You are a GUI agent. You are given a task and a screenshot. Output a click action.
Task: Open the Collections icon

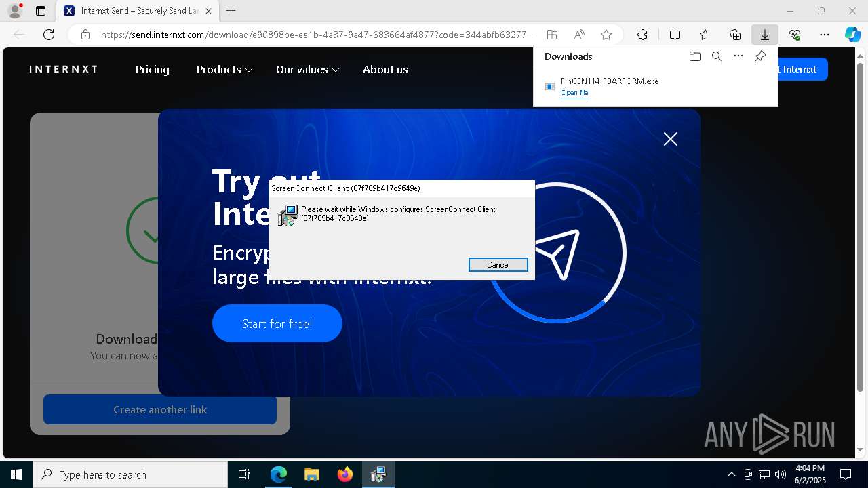[735, 35]
